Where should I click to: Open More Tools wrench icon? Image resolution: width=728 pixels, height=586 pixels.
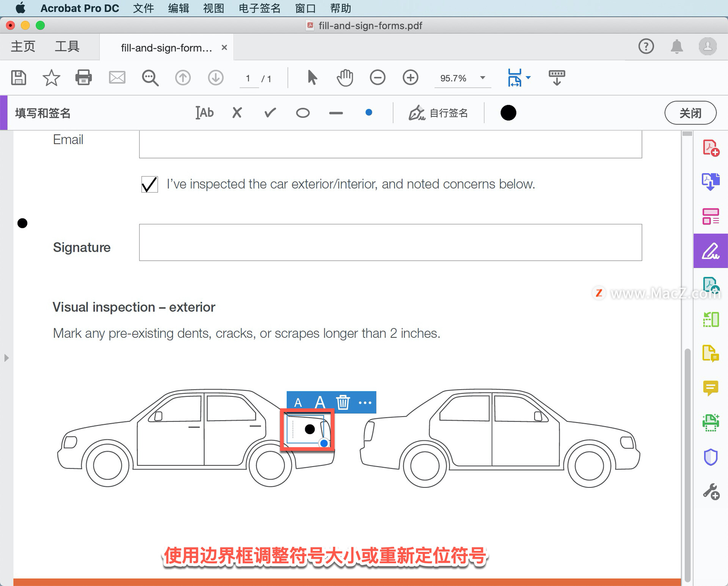click(711, 492)
